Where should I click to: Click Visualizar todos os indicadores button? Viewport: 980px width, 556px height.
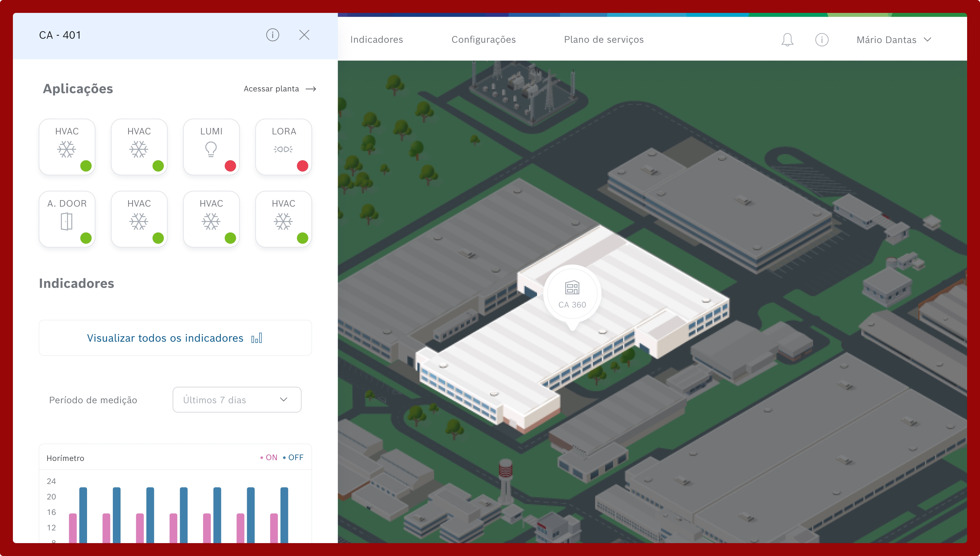pos(175,338)
